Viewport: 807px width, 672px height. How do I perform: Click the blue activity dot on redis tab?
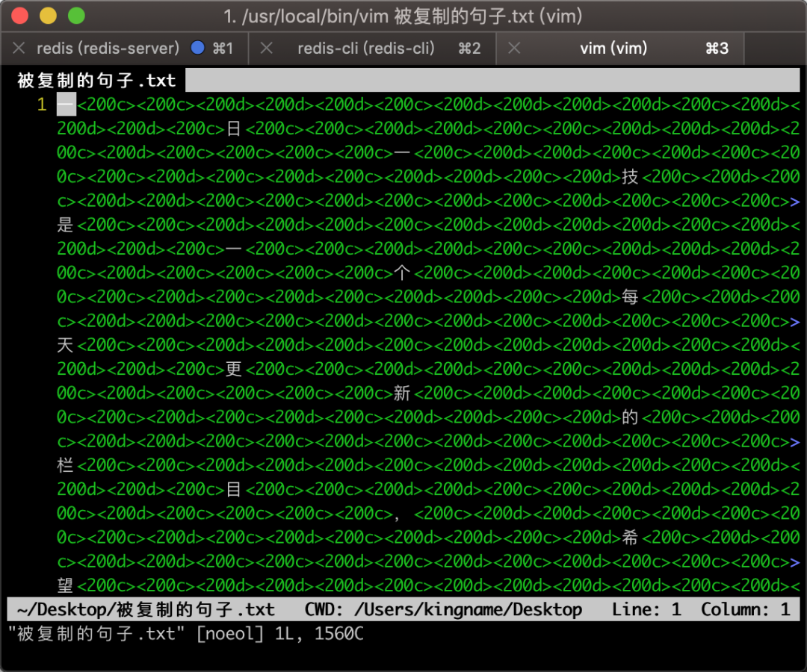(x=197, y=48)
